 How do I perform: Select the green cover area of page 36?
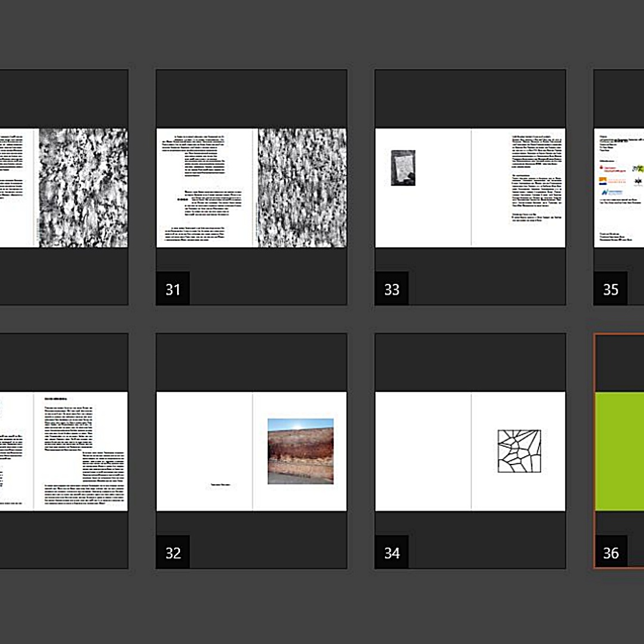pyautogui.click(x=620, y=451)
